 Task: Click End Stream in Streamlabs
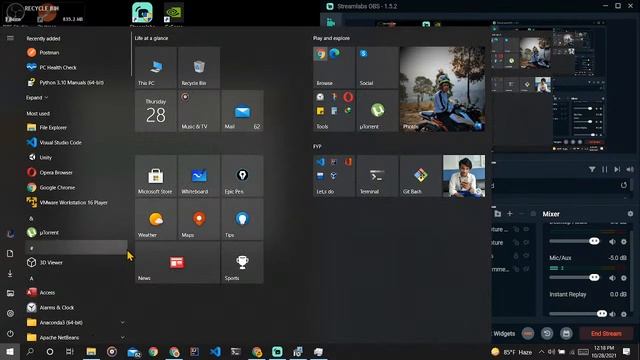[x=606, y=333]
